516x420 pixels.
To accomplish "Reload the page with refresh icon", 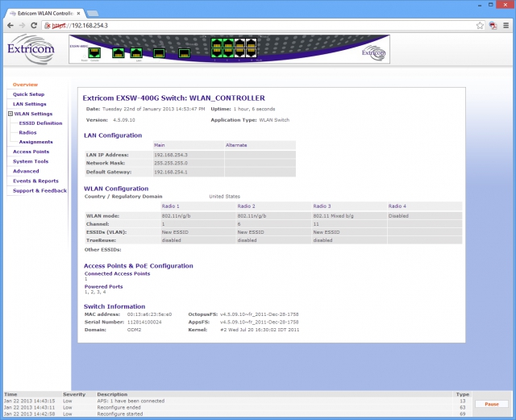I will (x=34, y=25).
